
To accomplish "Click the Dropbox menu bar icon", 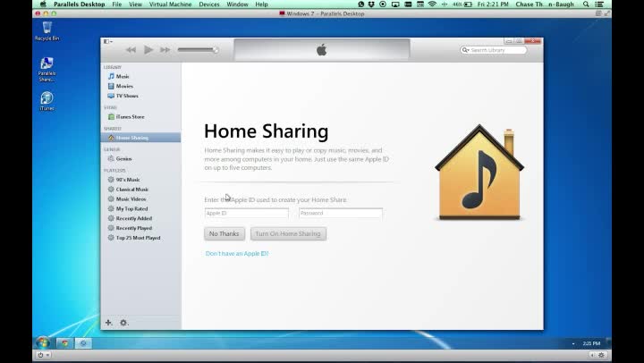I will (371, 4).
